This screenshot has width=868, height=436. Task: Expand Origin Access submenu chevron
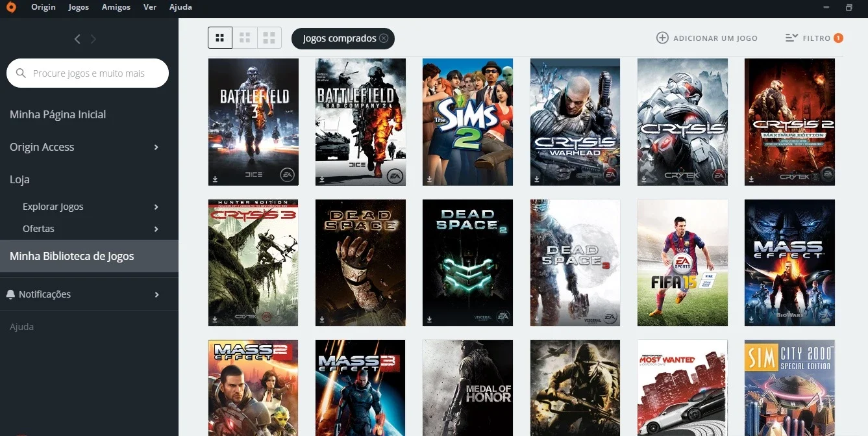click(156, 147)
